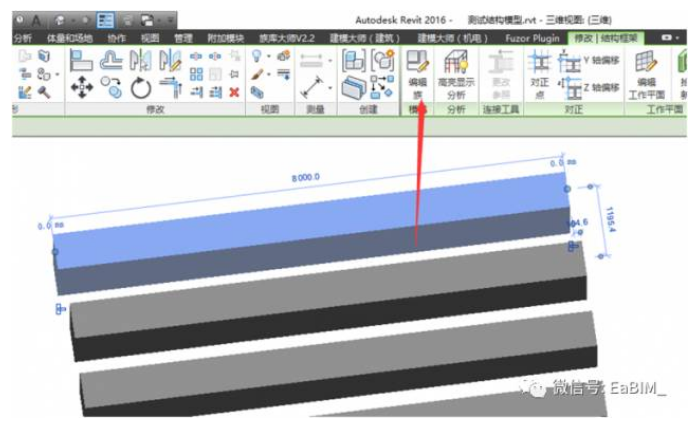Delete the element with red X
Viewport: 696px width, 422px height.
(x=234, y=92)
